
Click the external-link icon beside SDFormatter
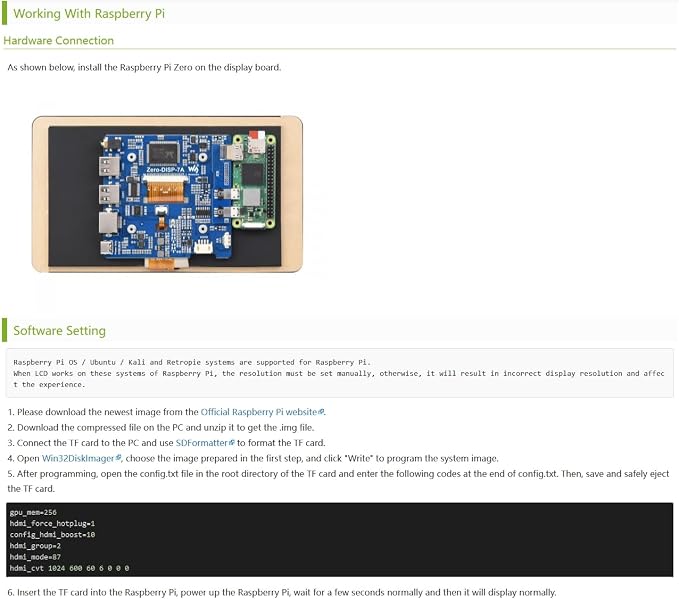click(231, 443)
